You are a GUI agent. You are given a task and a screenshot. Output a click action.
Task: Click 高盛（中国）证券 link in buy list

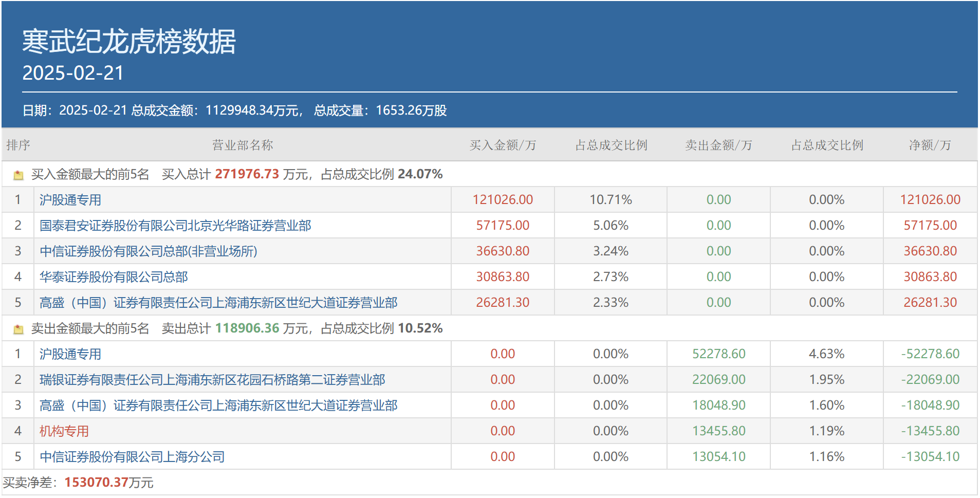click(218, 303)
